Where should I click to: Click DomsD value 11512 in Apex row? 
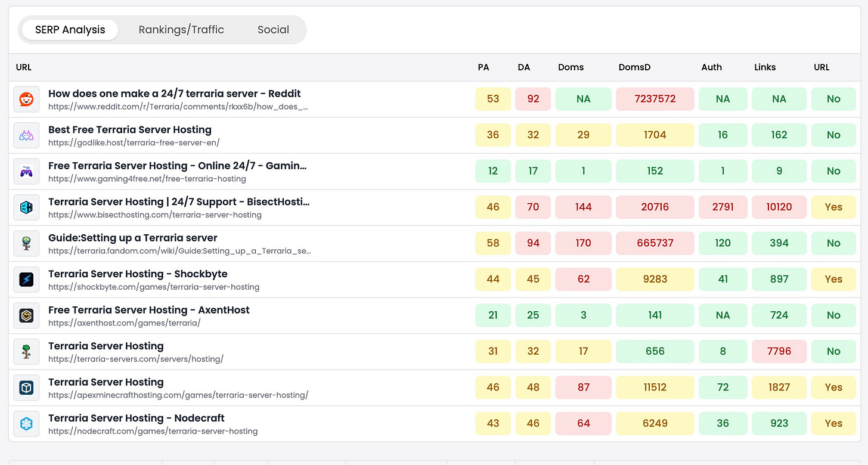click(655, 387)
